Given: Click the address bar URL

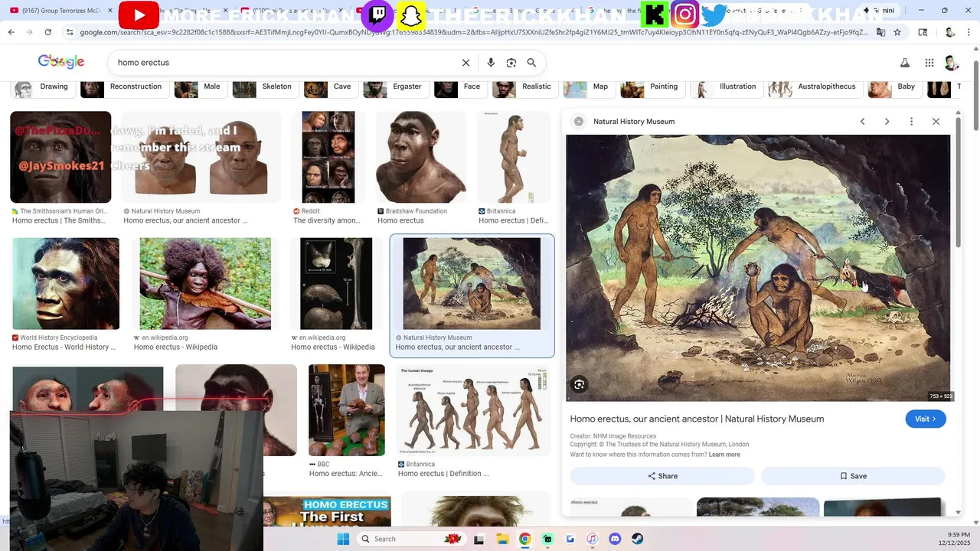Looking at the screenshot, I should click(474, 32).
